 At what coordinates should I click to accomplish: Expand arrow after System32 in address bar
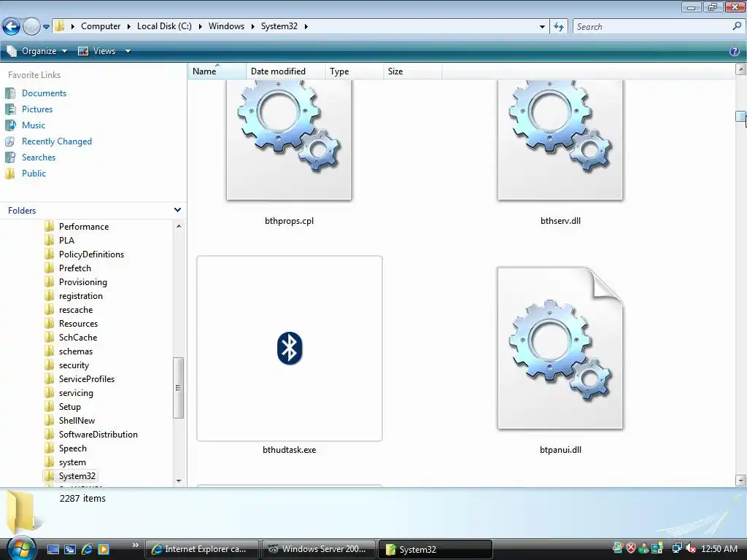[x=306, y=27]
